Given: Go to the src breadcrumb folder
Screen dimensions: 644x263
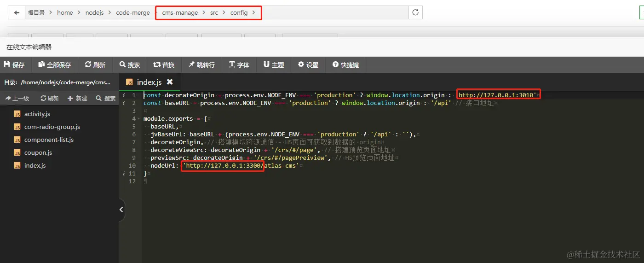Looking at the screenshot, I should pos(214,12).
